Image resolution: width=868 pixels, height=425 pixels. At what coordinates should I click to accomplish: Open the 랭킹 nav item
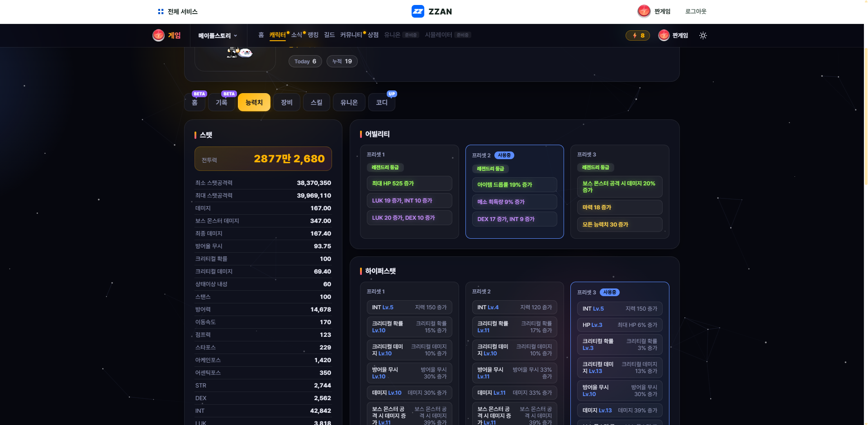[x=313, y=35]
